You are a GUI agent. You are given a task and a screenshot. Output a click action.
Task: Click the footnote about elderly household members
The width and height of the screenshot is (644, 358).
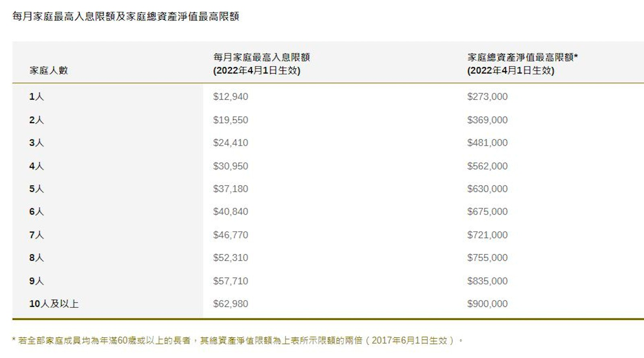(x=237, y=341)
